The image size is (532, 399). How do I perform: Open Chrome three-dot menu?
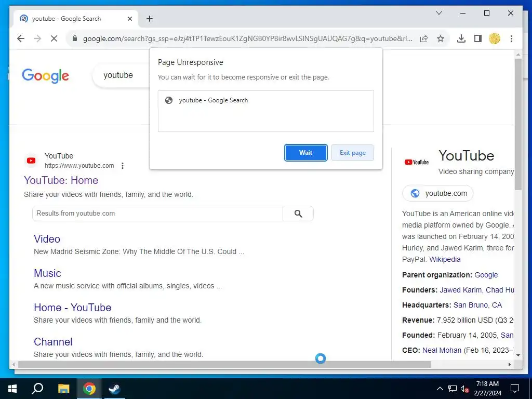[x=511, y=38]
